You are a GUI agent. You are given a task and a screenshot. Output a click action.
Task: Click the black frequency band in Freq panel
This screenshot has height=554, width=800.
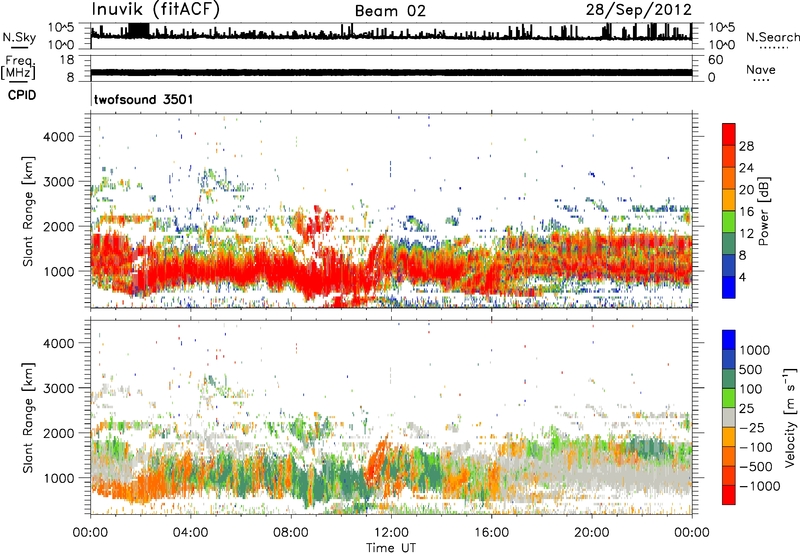coord(391,72)
